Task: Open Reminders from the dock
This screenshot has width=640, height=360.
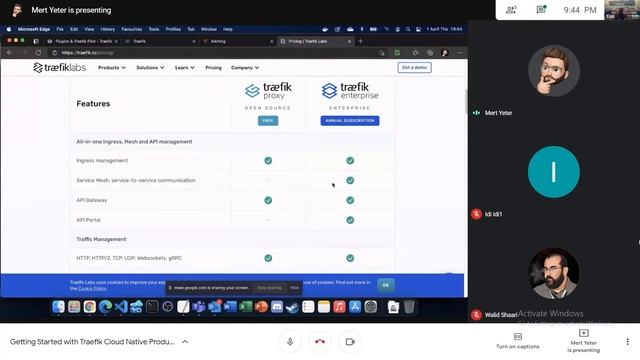Action: (308, 307)
